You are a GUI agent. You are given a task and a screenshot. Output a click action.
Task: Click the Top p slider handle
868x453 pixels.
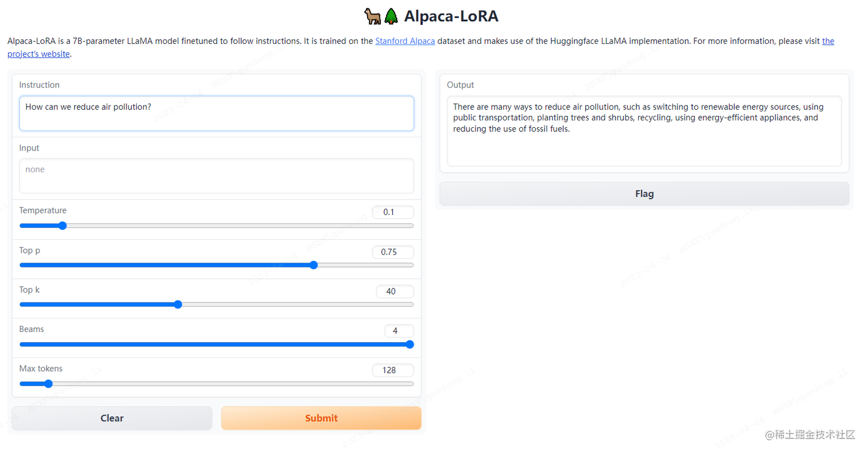coord(313,265)
